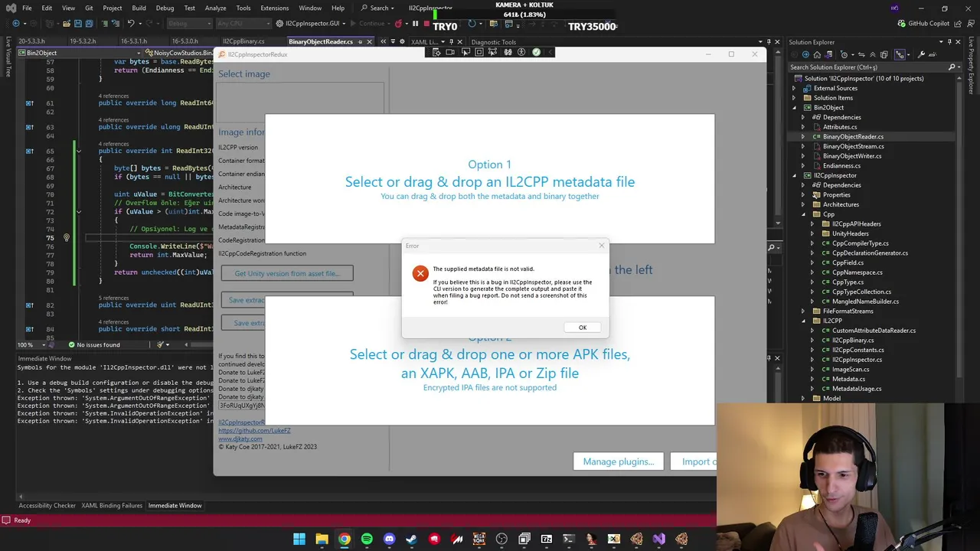
Task: Open the Extensions menu
Action: 274,8
